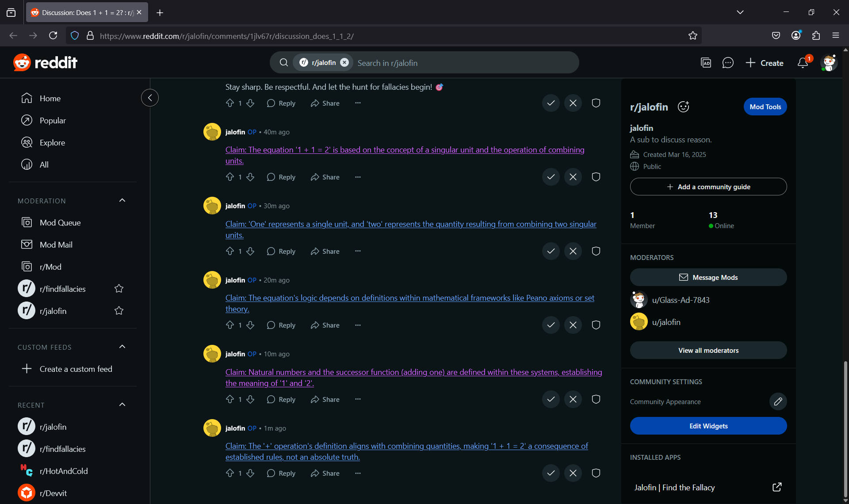Toggle favorite star for r/jalofin in sidebar
The image size is (849, 504).
click(119, 311)
